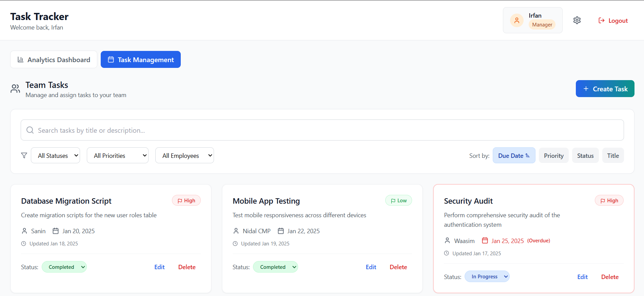Click the person icon next to Waasim

coord(447,240)
